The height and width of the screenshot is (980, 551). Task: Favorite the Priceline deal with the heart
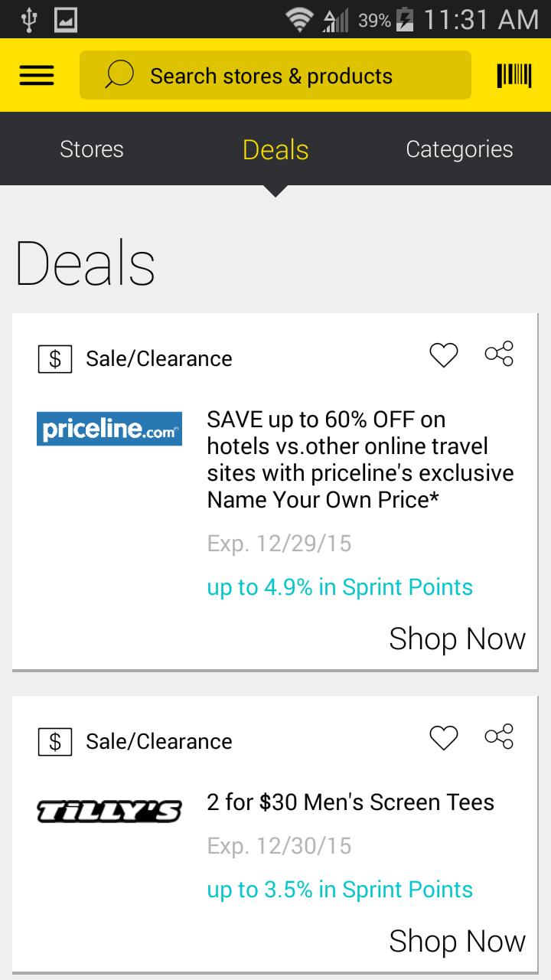tap(442, 354)
